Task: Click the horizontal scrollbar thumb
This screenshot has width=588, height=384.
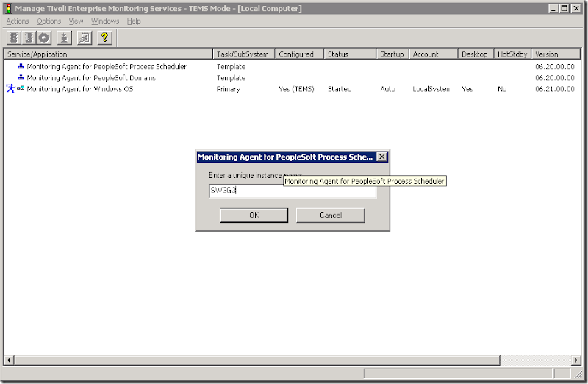Action: [257, 360]
